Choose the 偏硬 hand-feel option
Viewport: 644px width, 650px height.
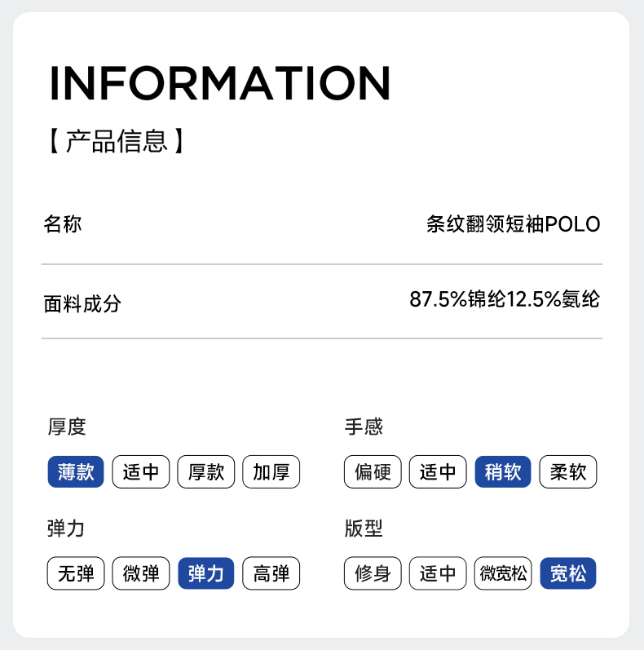[373, 472]
